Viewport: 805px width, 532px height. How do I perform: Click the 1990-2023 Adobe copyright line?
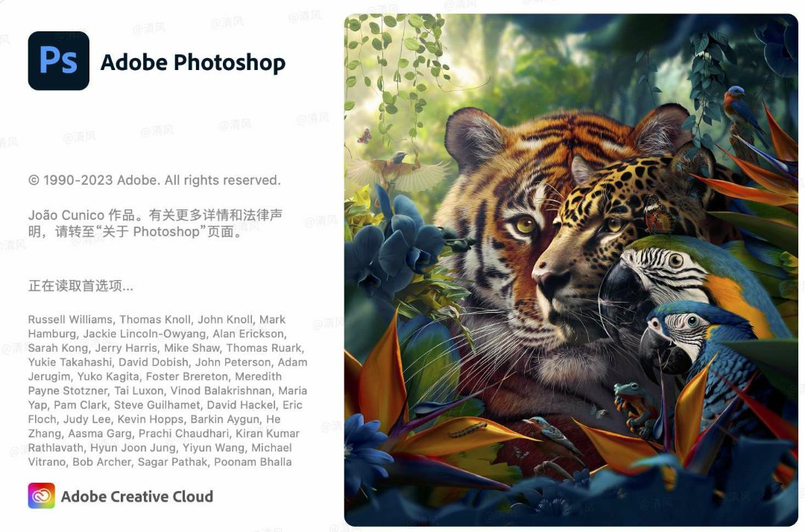click(x=154, y=180)
